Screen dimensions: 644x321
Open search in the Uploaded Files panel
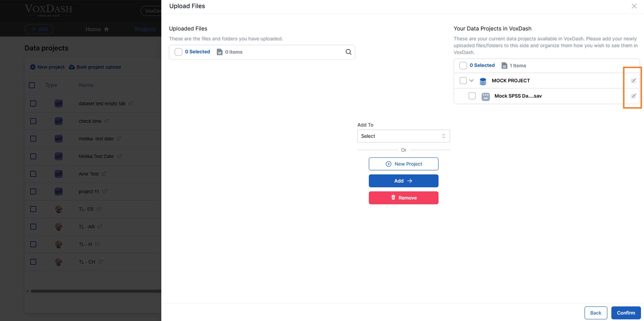pyautogui.click(x=348, y=52)
